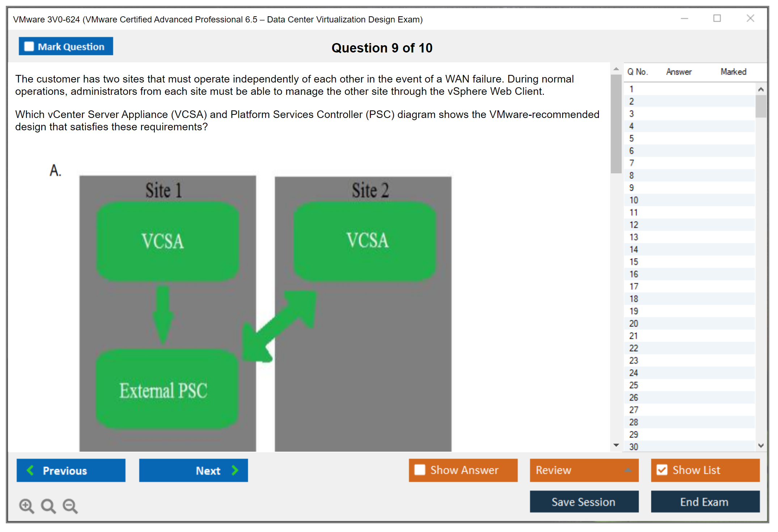Select question 10 in the list
This screenshot has width=778, height=532.
634,200
